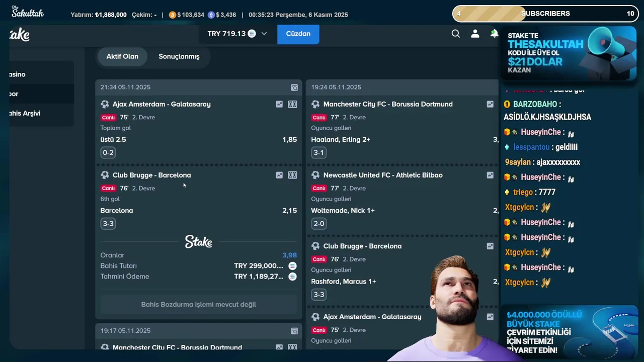Open the user profile icon
This screenshot has height=362, width=644.
[475, 34]
